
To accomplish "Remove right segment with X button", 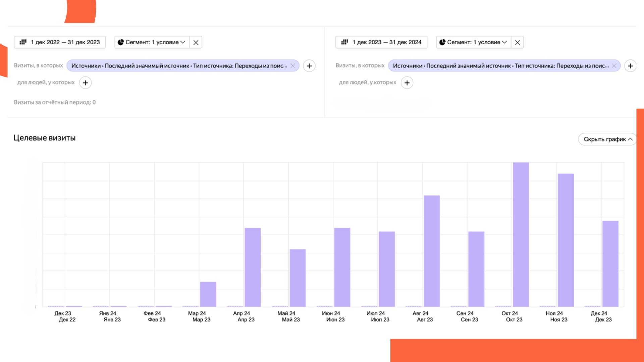I will [x=518, y=43].
